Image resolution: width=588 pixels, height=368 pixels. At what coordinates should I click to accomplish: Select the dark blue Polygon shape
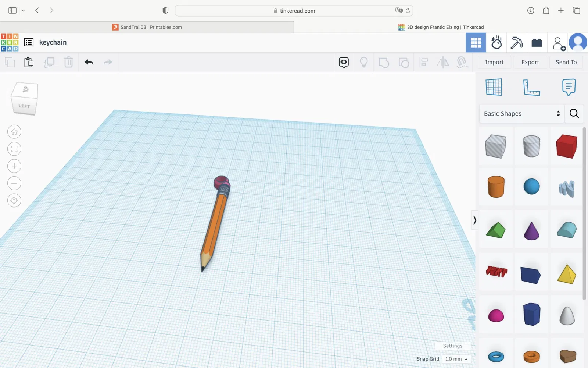(x=531, y=314)
